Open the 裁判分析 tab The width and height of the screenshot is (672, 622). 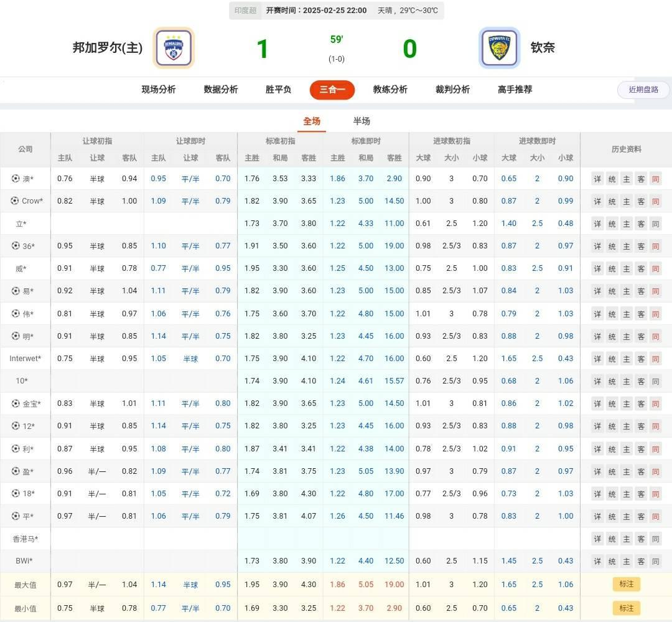tap(452, 89)
